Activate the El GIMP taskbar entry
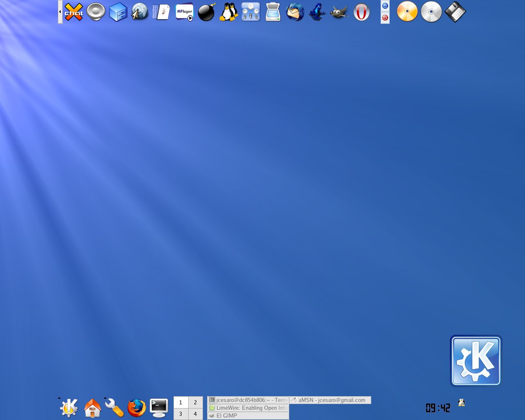525x420 pixels. pos(248,415)
